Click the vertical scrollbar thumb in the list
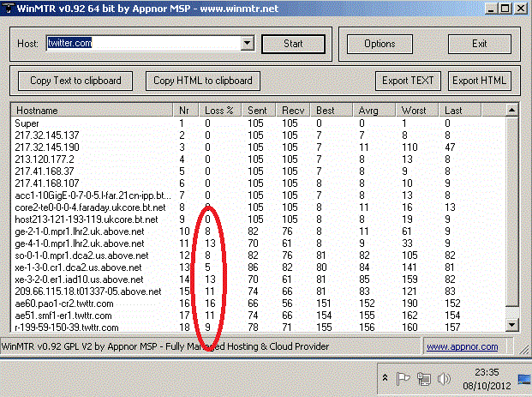 point(511,211)
